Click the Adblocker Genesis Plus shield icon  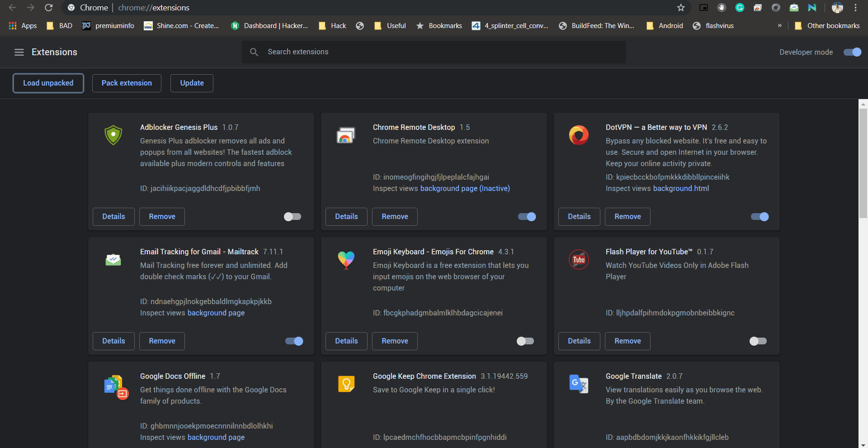tap(113, 135)
